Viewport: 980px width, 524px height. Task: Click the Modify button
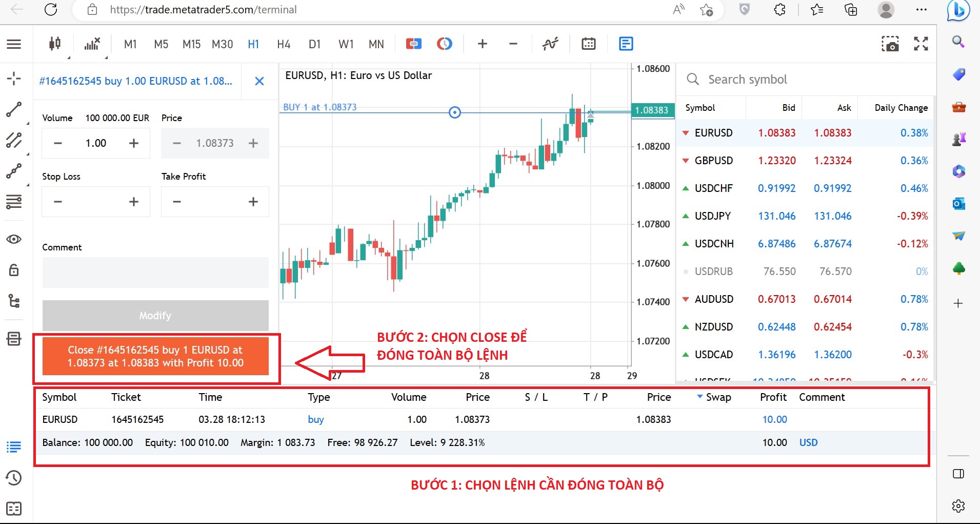[x=155, y=316]
